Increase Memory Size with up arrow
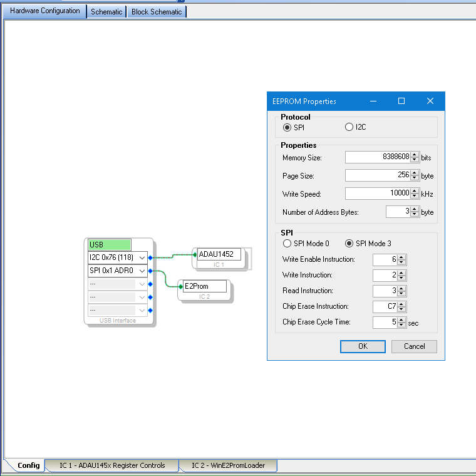This screenshot has height=476, width=476. tap(415, 155)
